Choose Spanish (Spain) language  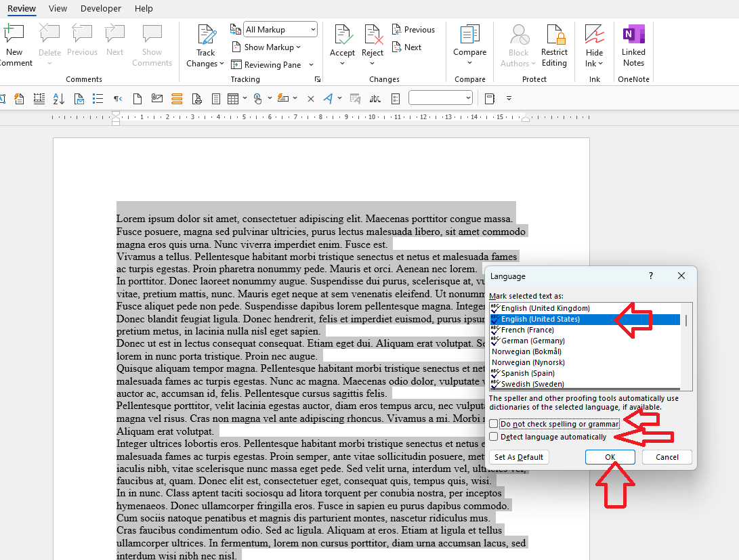pos(585,373)
